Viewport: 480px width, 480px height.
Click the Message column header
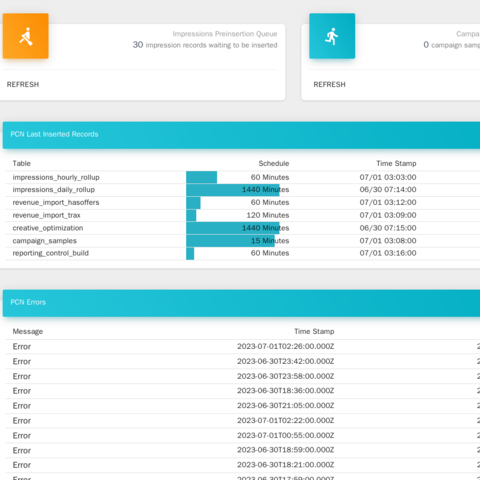(x=28, y=332)
